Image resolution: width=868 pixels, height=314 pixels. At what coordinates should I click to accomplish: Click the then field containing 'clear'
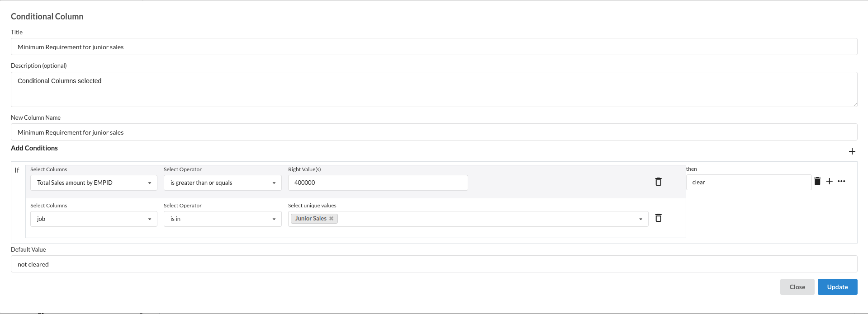pos(749,182)
